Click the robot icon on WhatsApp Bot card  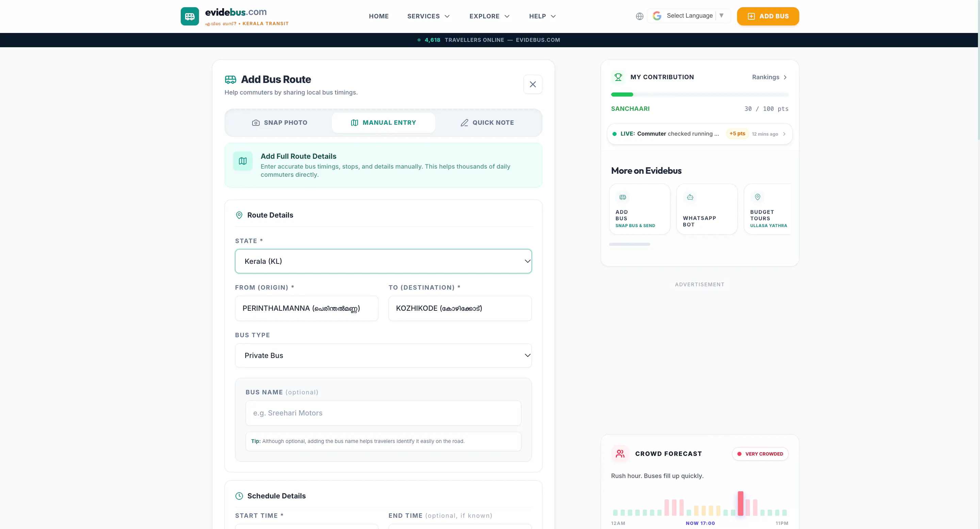(x=690, y=197)
